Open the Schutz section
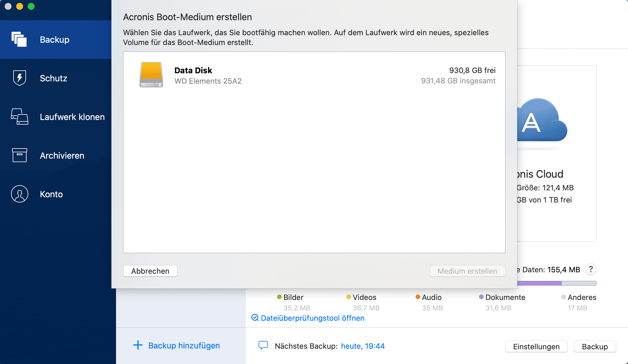Screen dimensions: 628x364 [x=53, y=78]
